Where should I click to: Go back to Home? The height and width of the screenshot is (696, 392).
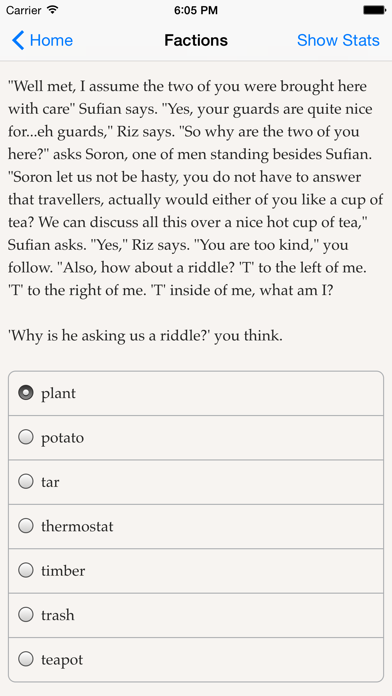(42, 40)
